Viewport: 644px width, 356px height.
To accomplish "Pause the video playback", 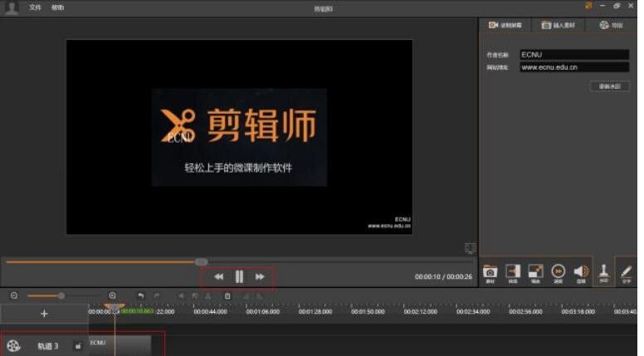I will point(239,277).
